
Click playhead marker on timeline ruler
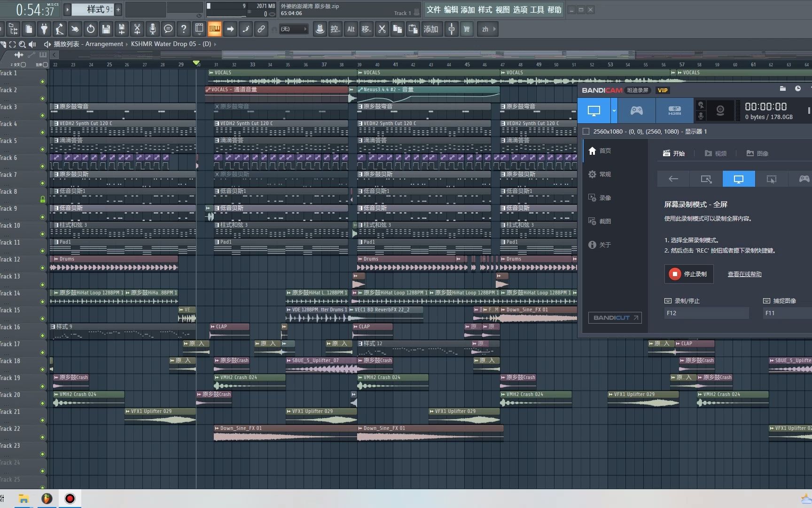[x=196, y=63]
